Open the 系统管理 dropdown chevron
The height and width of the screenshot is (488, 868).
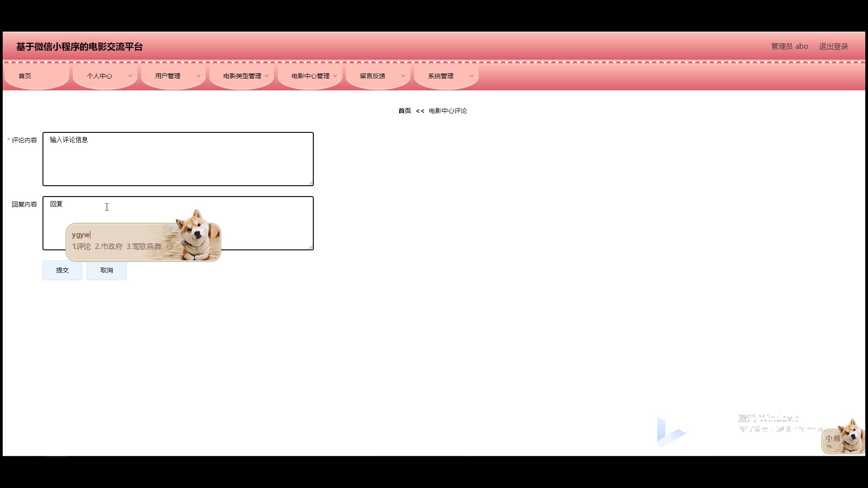pos(472,76)
